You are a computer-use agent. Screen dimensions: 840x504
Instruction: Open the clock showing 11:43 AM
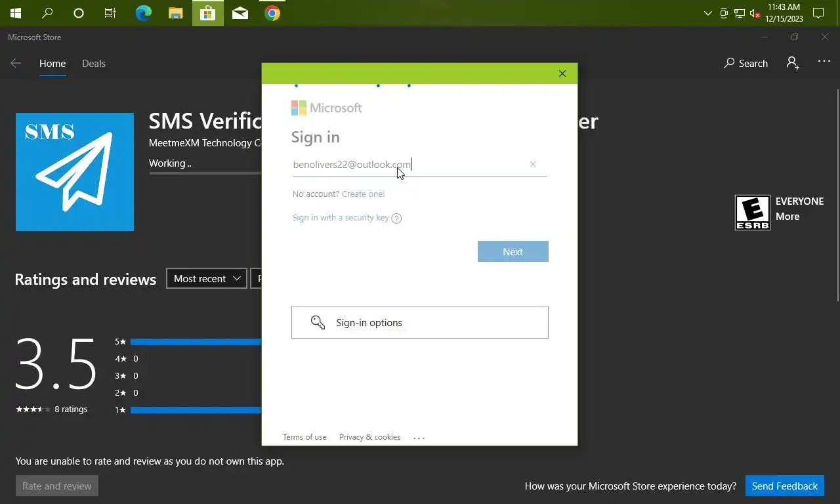(784, 13)
